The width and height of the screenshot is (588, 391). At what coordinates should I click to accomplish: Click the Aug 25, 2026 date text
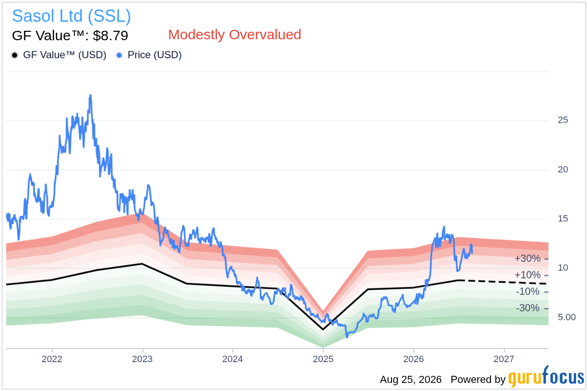point(410,380)
